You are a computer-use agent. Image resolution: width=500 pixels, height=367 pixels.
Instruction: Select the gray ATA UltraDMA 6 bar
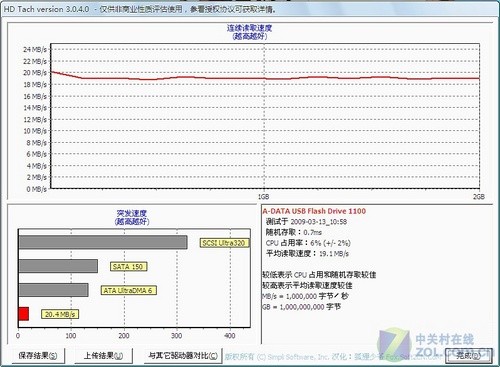54,290
